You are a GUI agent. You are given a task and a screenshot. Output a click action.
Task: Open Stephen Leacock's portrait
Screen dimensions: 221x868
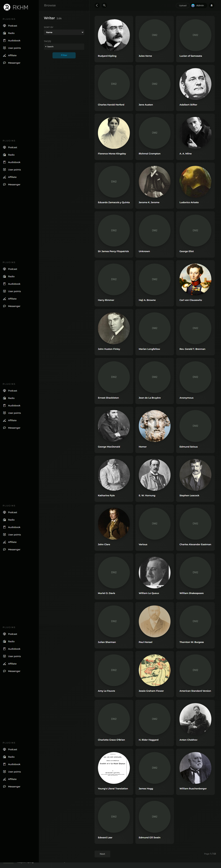[195, 475]
